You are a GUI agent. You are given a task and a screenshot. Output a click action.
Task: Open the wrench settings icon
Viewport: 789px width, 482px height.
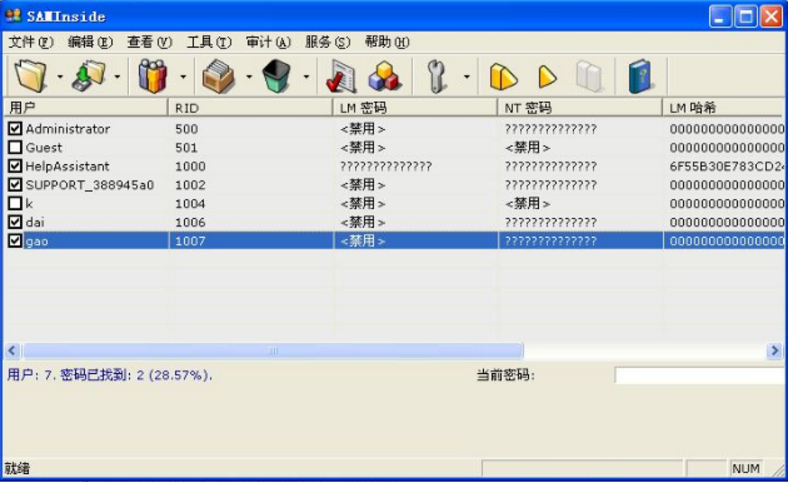(436, 77)
